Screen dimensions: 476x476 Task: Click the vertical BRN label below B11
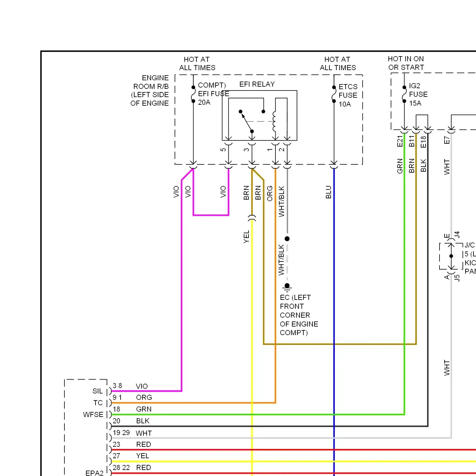coord(412,166)
